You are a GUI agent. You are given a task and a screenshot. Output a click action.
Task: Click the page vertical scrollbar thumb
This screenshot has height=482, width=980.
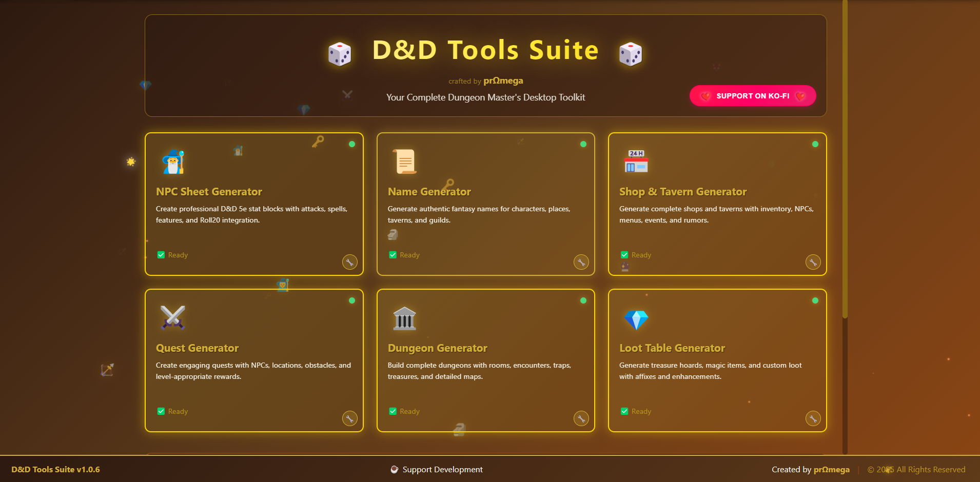(x=845, y=159)
